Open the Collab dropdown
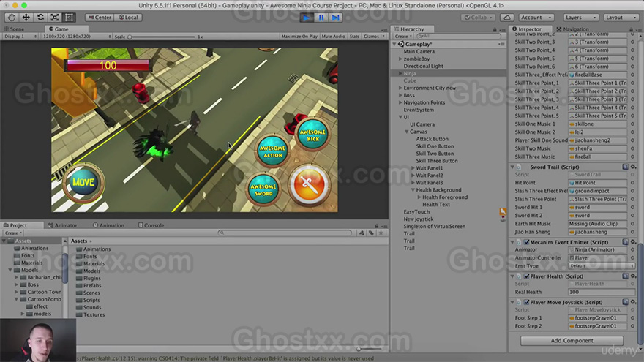Screen dimensions: 644x362 479,18
